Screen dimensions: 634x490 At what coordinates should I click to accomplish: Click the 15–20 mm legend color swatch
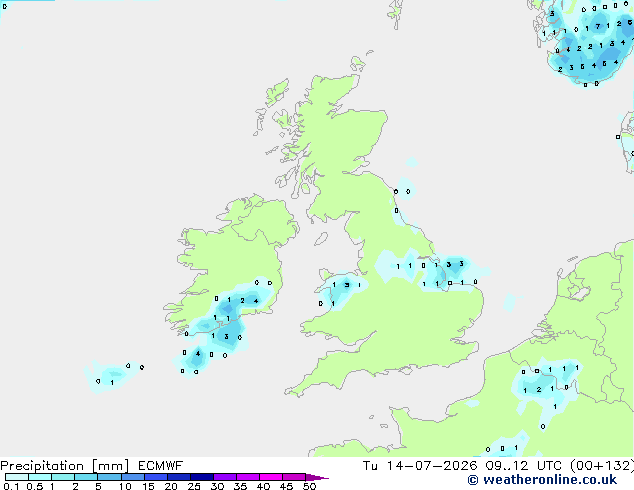pos(156,477)
